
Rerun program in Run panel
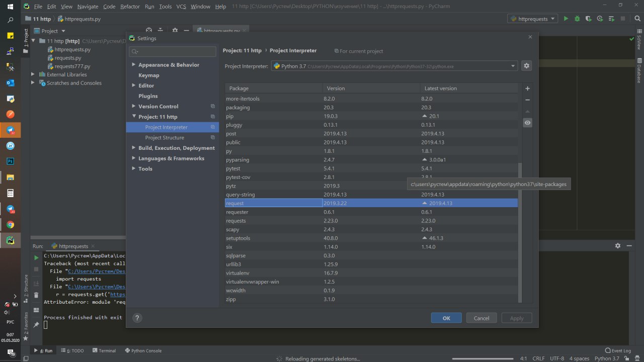(36, 257)
